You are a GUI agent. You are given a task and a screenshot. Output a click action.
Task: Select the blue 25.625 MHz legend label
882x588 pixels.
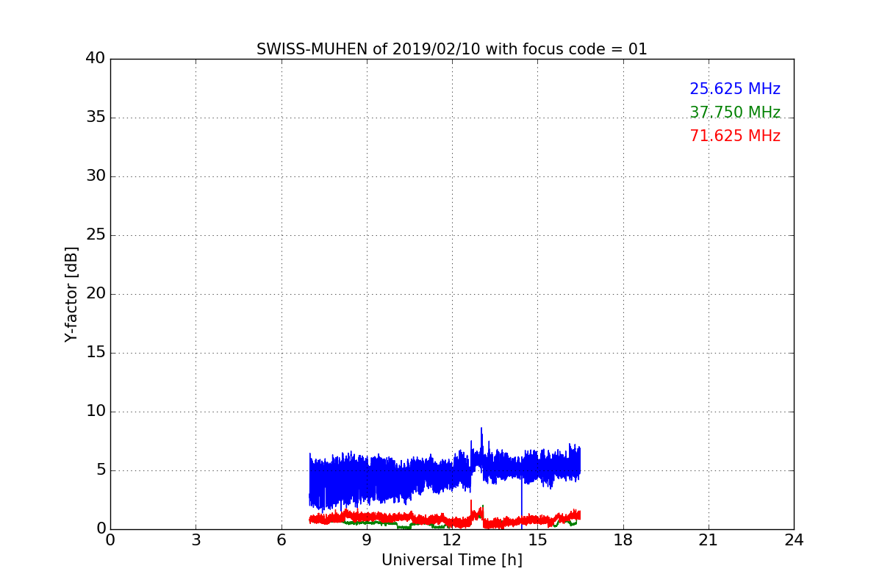[x=735, y=89]
